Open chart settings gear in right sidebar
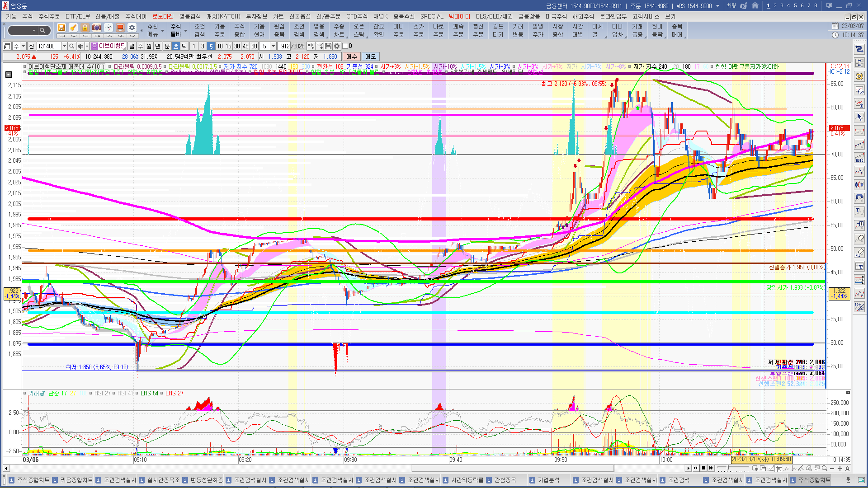Screen dimensions: 868x488 [859, 76]
